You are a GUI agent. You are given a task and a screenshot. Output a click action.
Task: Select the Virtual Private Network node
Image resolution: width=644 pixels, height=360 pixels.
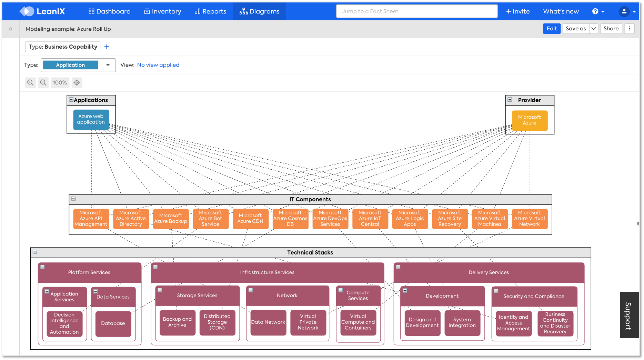308,322
